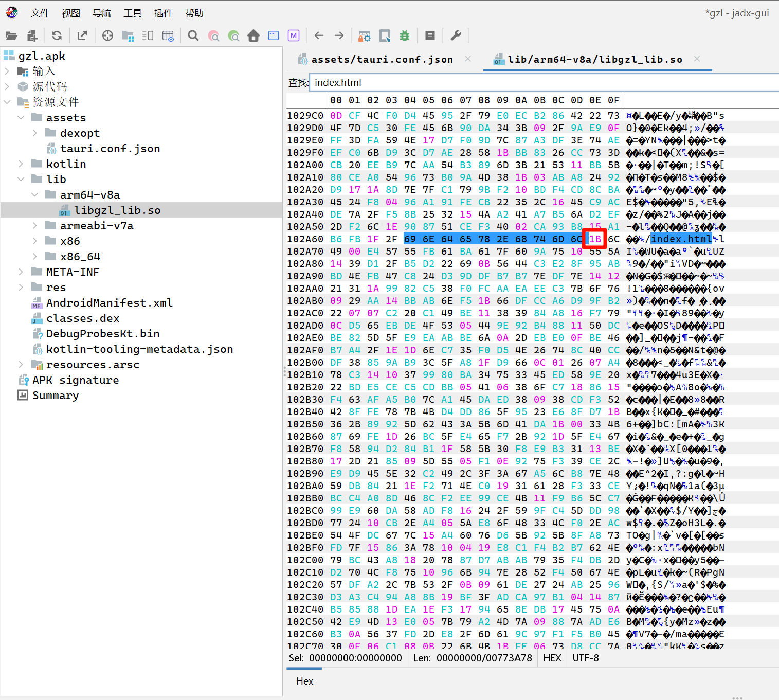Image resolution: width=779 pixels, height=700 pixels.
Task: Open text search magnifier icon
Action: click(193, 35)
